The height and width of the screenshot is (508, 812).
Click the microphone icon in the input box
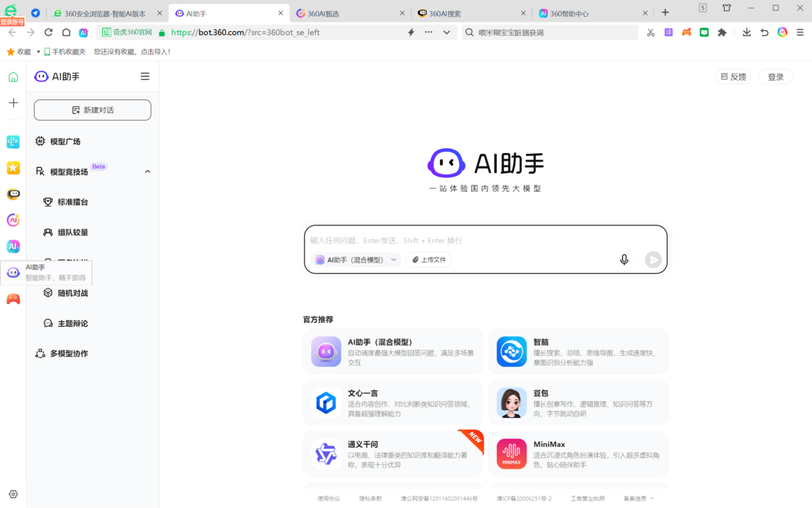623,259
